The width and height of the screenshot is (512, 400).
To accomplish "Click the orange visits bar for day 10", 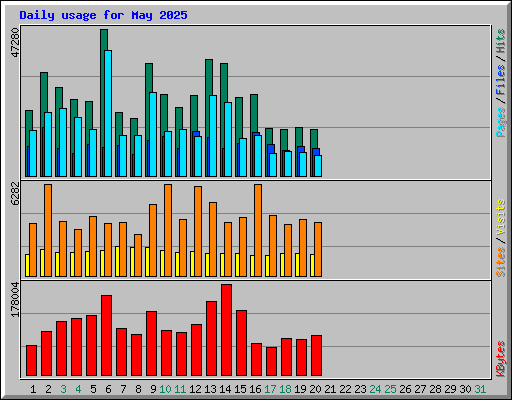I will coord(168,230).
